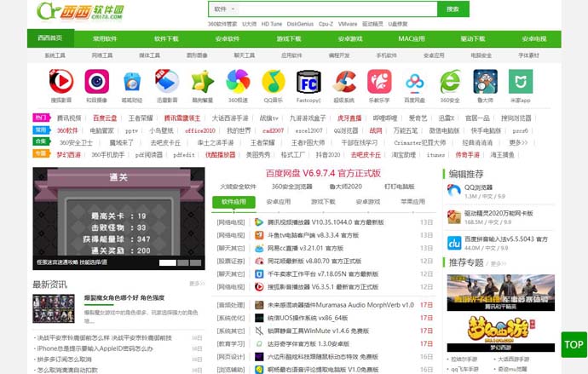
Task: Open the 西西首页 nav item
Action: [x=50, y=38]
